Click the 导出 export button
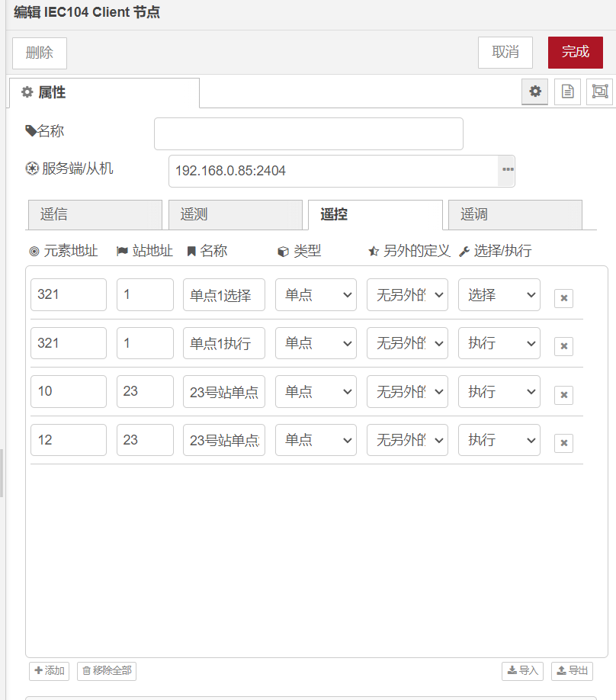The width and height of the screenshot is (616, 700). click(x=572, y=671)
